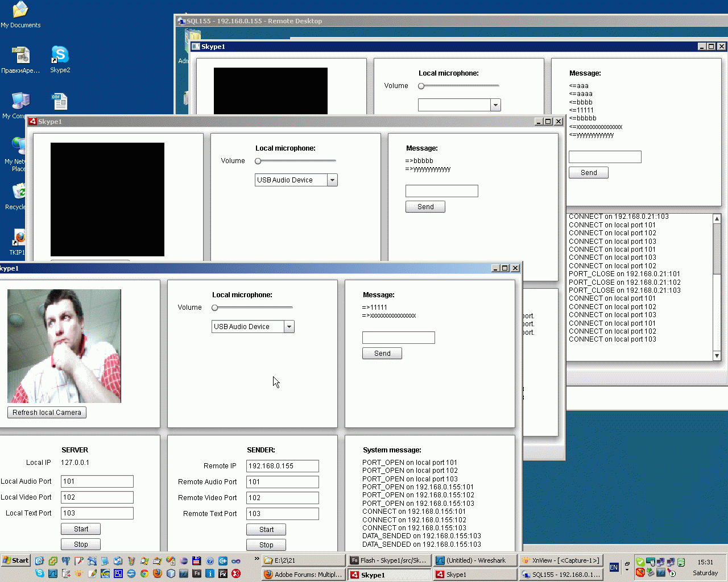The height and width of the screenshot is (582, 728).
Task: Launch Skype from the Quick Launch bar
Action: [39, 574]
